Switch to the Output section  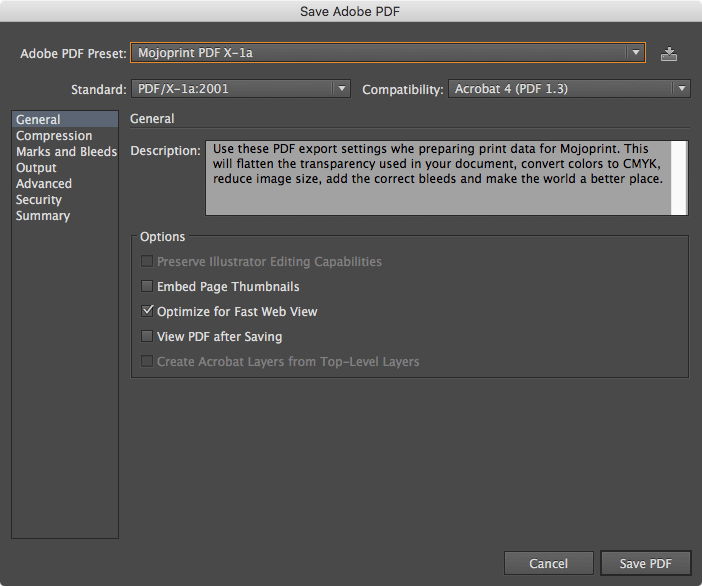(36, 168)
